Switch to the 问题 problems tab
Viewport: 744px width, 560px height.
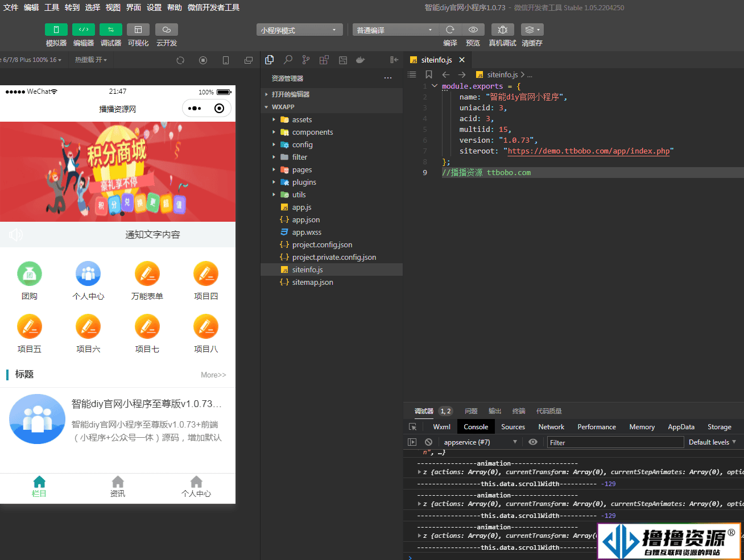pos(471,411)
